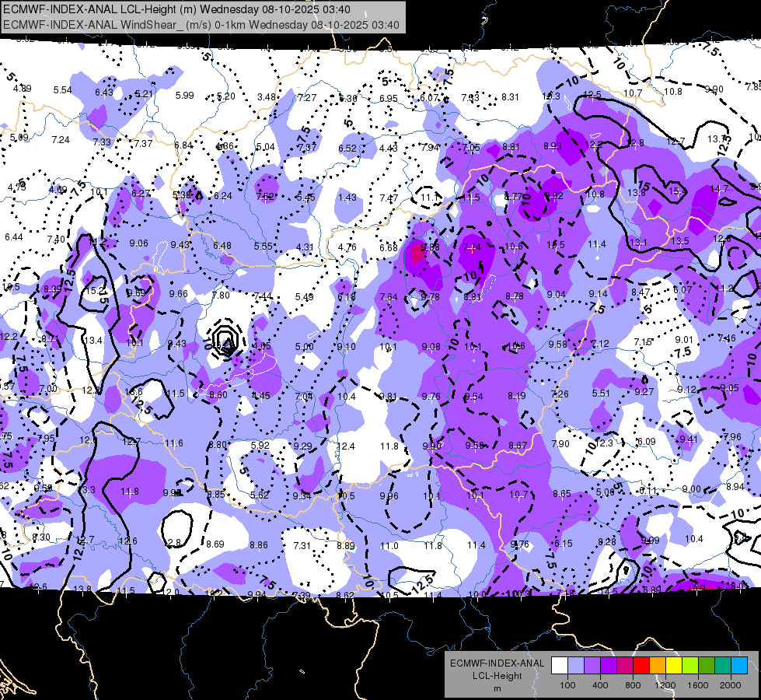Click the 5.54 wind shear value

click(x=63, y=90)
